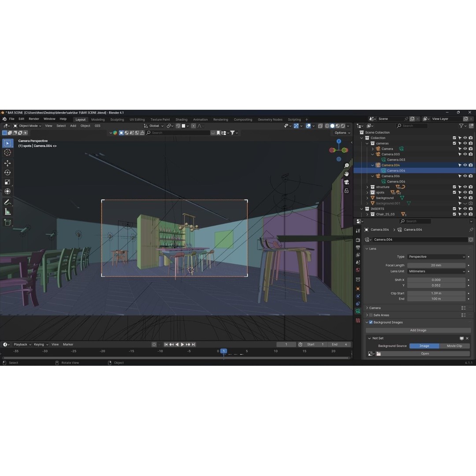Select the Cursor tool in viewport toolbar
The image size is (476, 476).
[x=7, y=152]
